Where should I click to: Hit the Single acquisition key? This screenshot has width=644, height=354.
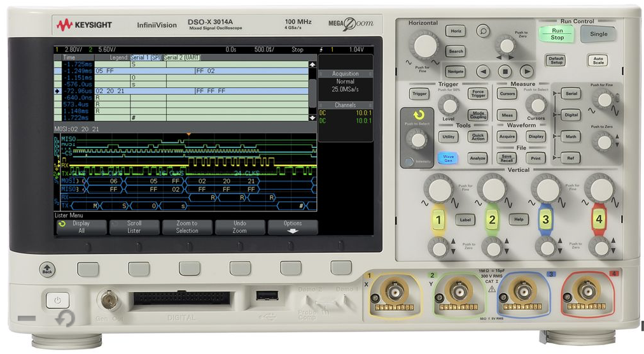[598, 34]
